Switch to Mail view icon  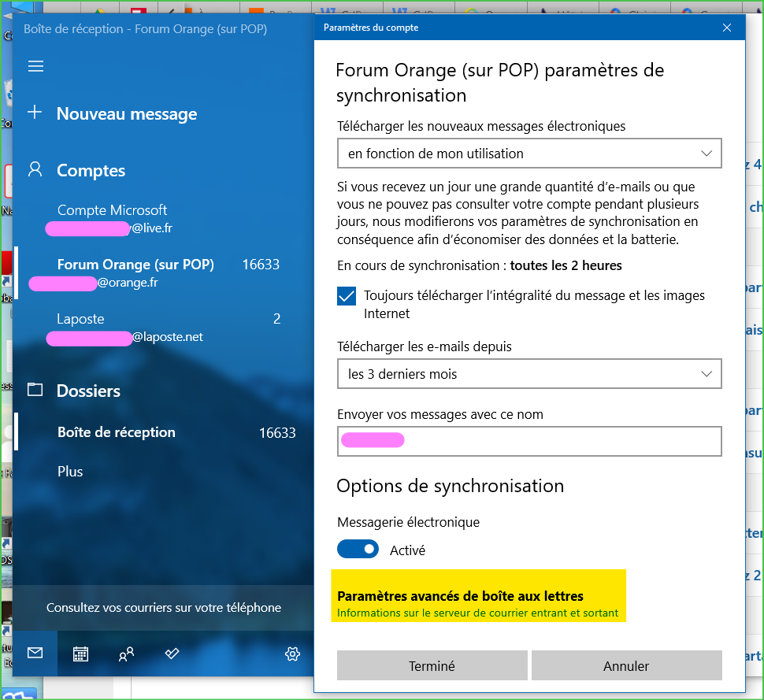(35, 653)
